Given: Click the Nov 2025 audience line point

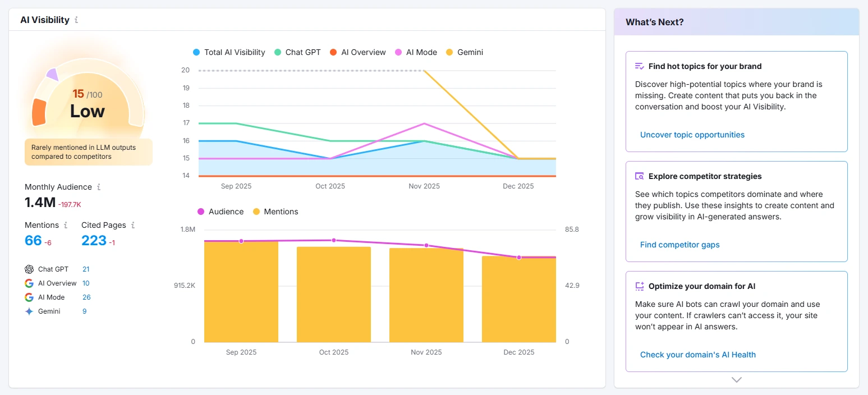Looking at the screenshot, I should click(x=426, y=245).
